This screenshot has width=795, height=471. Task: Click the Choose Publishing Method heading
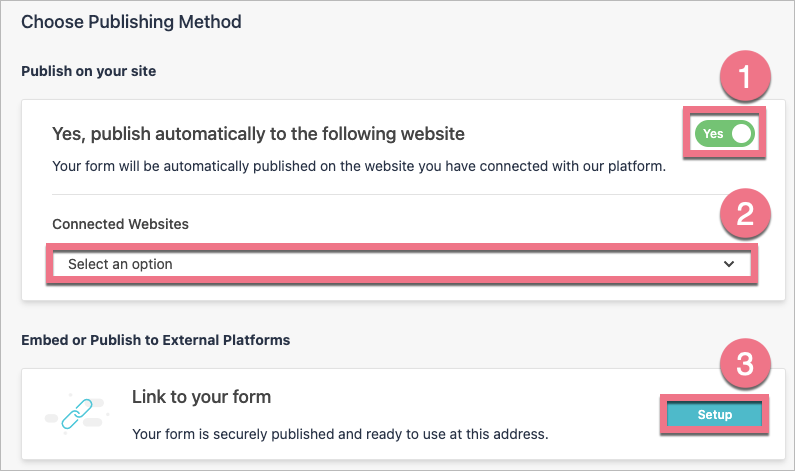coord(131,20)
